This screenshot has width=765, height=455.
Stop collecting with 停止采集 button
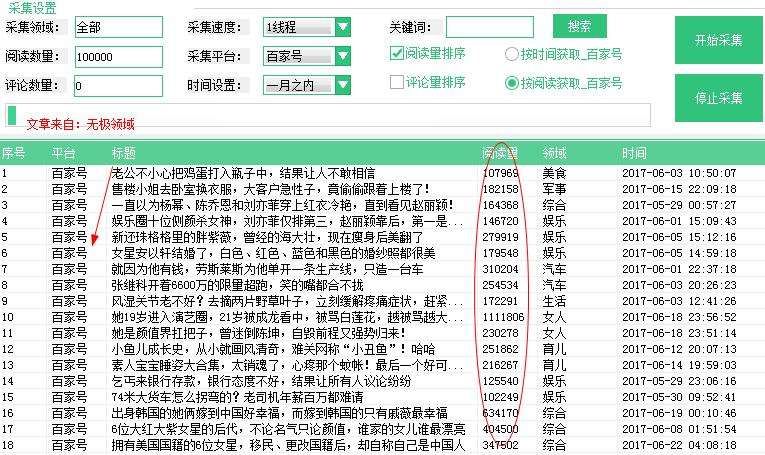tap(719, 98)
